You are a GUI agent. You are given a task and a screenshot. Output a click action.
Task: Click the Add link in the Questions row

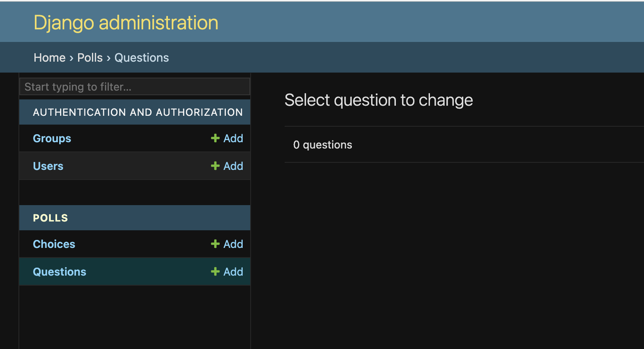[227, 272]
